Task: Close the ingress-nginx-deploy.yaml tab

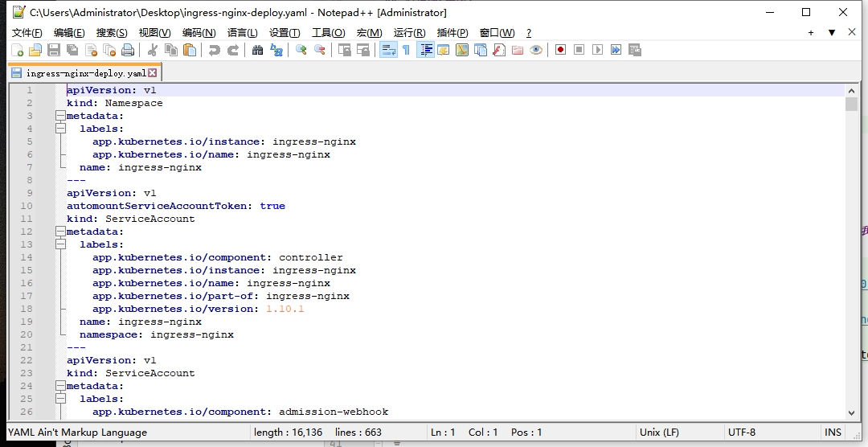Action: tap(153, 73)
